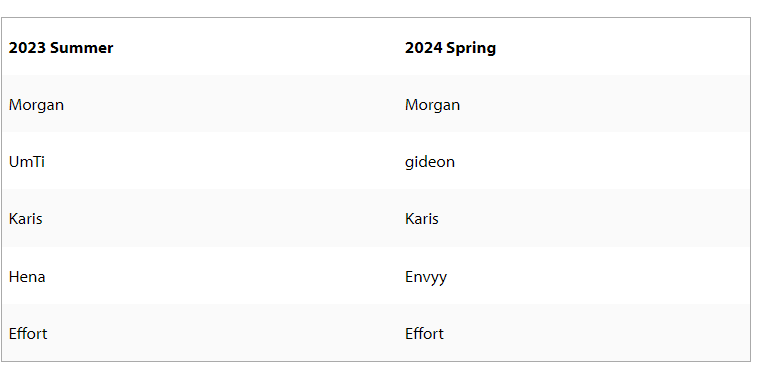Click the 2024 year text in header

tap(424, 47)
